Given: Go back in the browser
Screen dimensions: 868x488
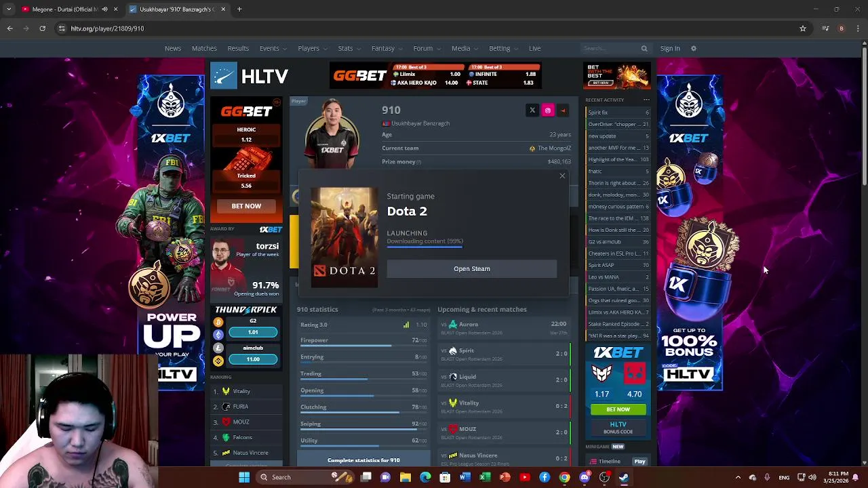Looking at the screenshot, I should [9, 28].
